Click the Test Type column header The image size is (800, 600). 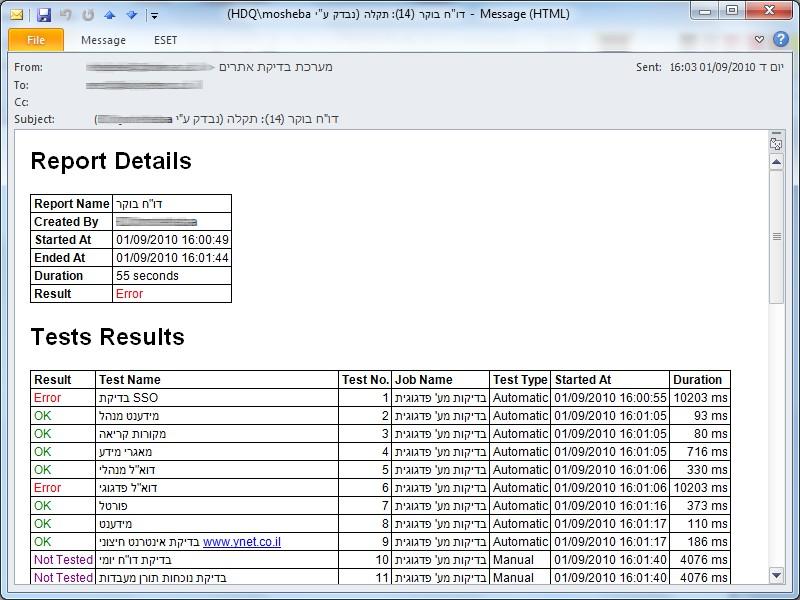click(520, 380)
